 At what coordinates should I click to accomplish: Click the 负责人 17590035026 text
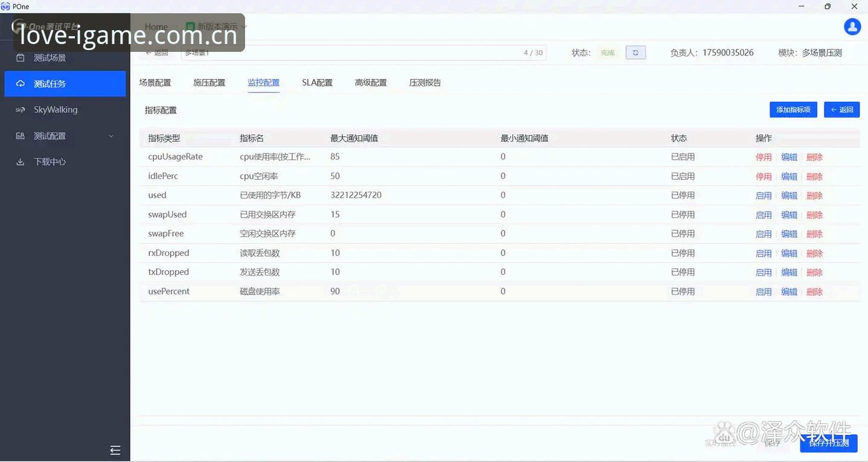[x=712, y=53]
